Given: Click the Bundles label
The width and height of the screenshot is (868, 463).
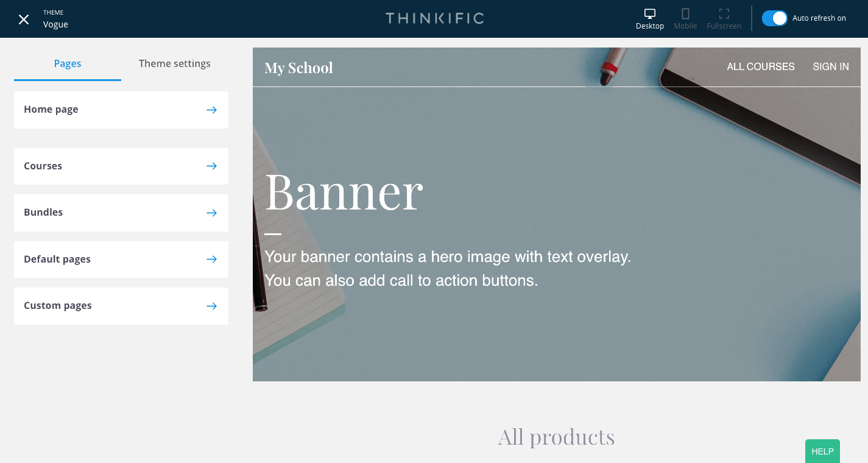Looking at the screenshot, I should point(43,213).
